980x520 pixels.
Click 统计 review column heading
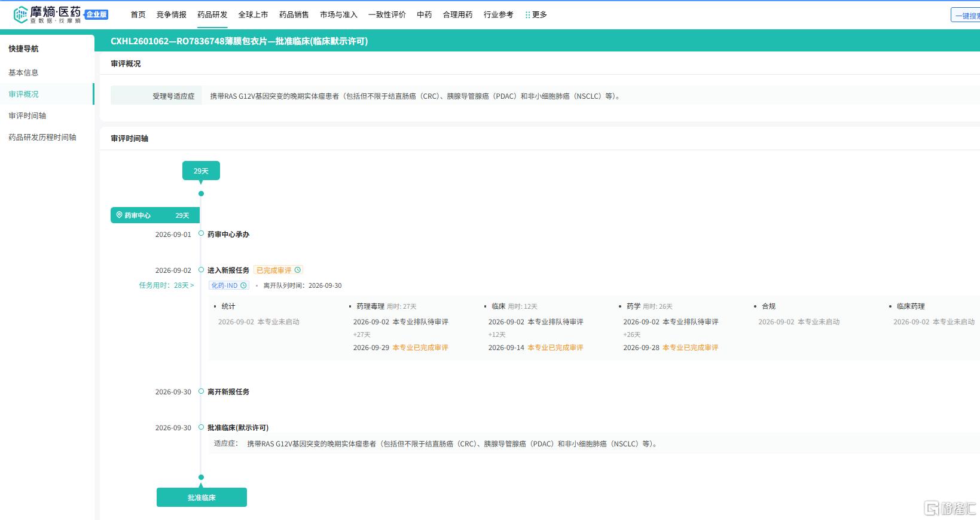[228, 306]
